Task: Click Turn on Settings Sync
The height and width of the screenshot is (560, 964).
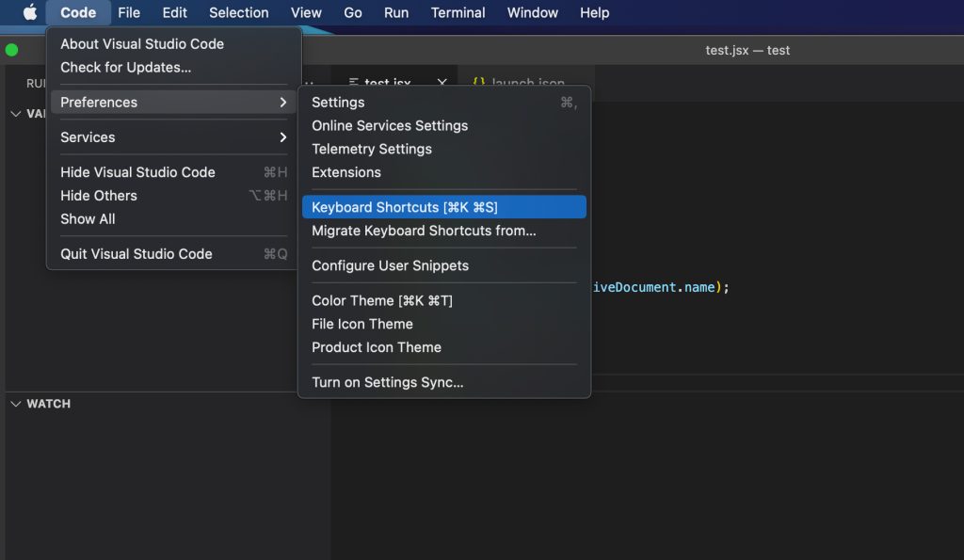Action: tap(388, 382)
